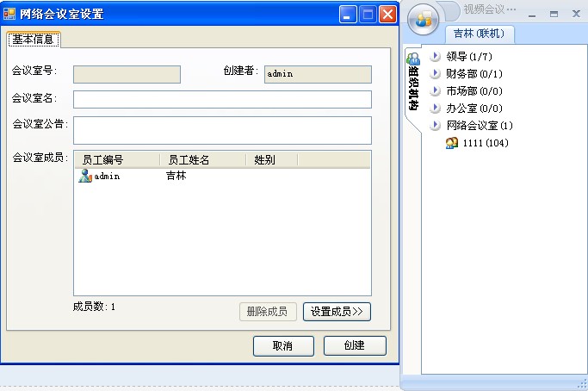Click the 姓别 column header

point(272,160)
